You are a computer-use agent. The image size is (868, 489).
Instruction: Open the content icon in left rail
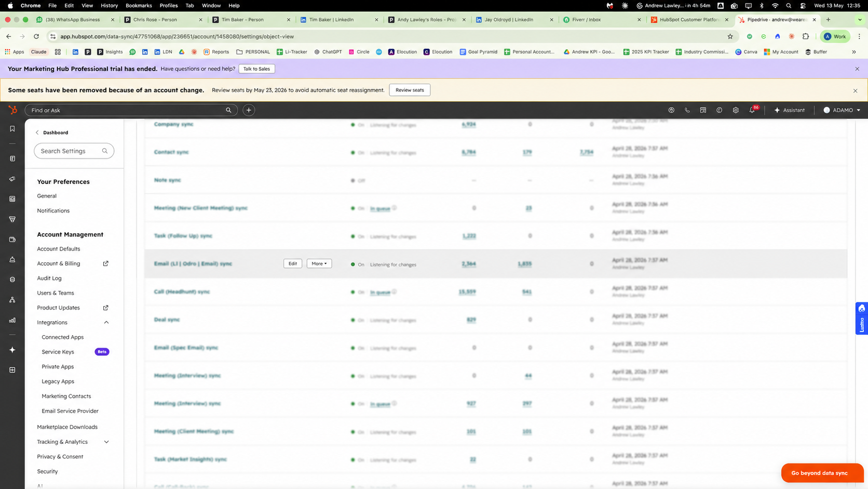[12, 199]
